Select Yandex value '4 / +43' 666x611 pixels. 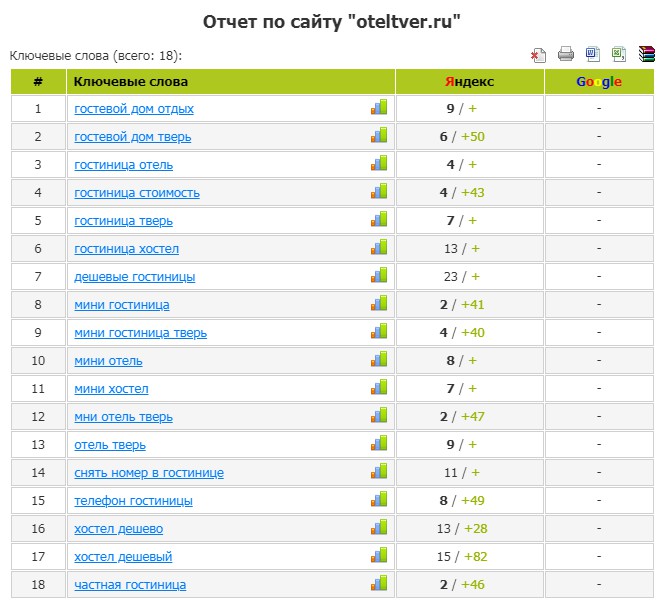coord(462,193)
